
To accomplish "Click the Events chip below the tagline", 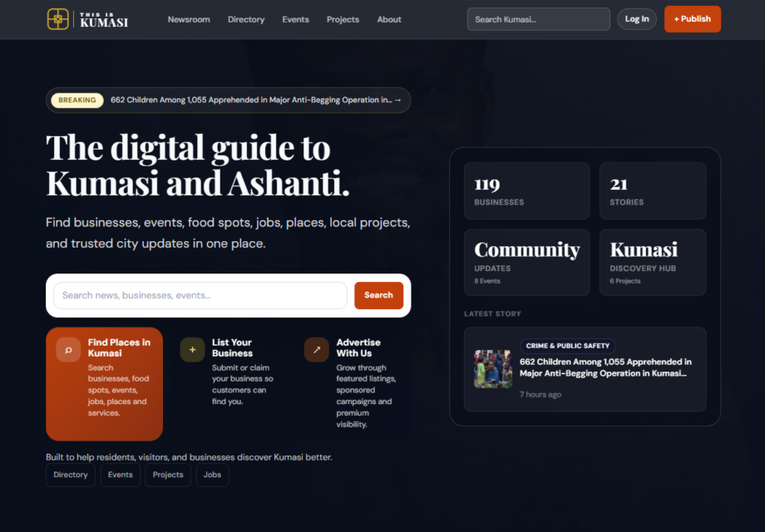I will 120,475.
